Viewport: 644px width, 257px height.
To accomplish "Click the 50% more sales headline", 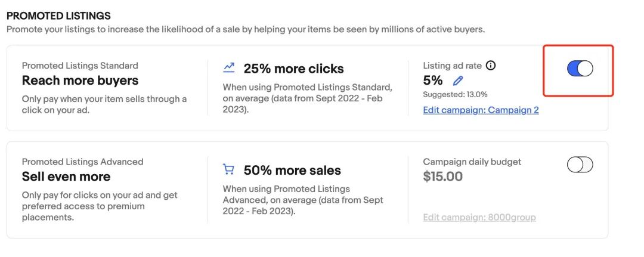I will 292,171.
